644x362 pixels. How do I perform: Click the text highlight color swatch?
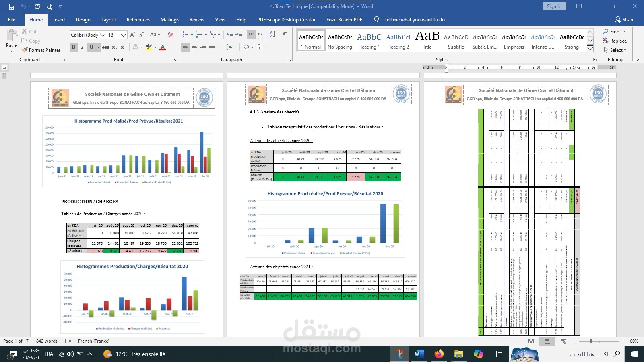coord(149,47)
